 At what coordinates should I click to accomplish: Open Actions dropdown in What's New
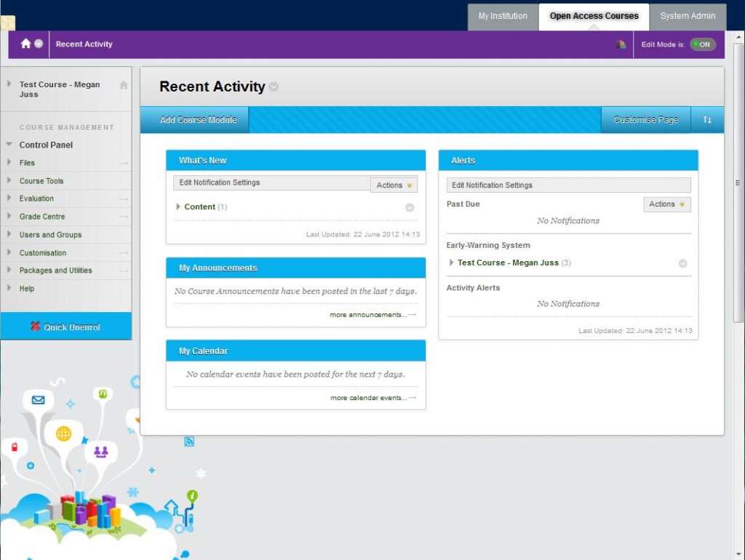click(394, 185)
